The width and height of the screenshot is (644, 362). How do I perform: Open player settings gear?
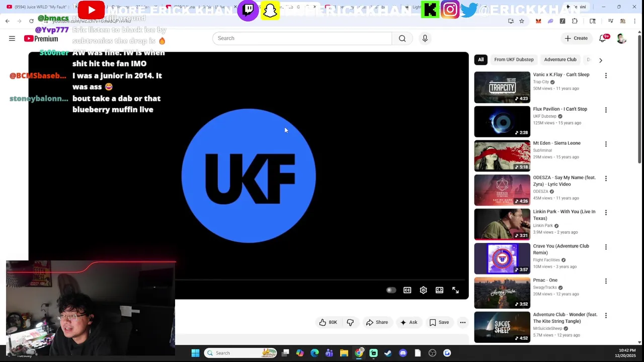(423, 290)
